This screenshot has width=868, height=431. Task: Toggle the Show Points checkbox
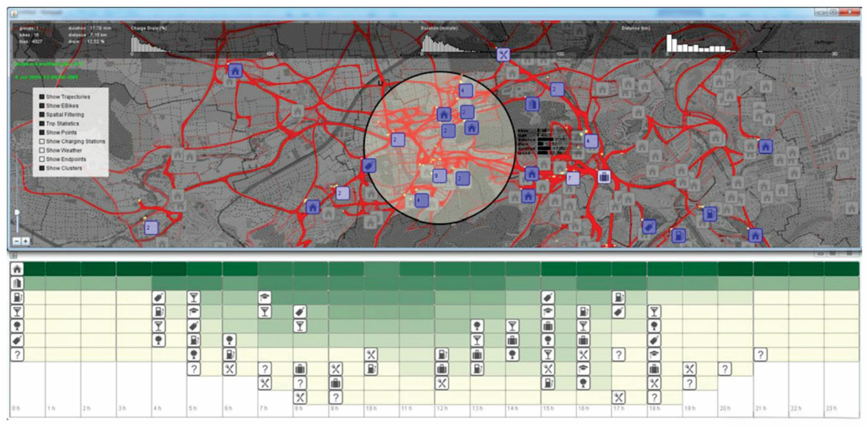pos(42,132)
